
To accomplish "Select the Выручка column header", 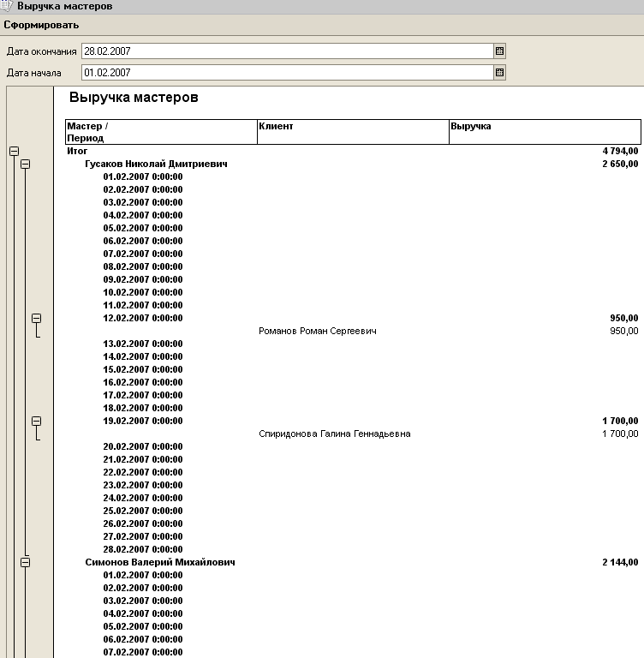I will pos(545,132).
